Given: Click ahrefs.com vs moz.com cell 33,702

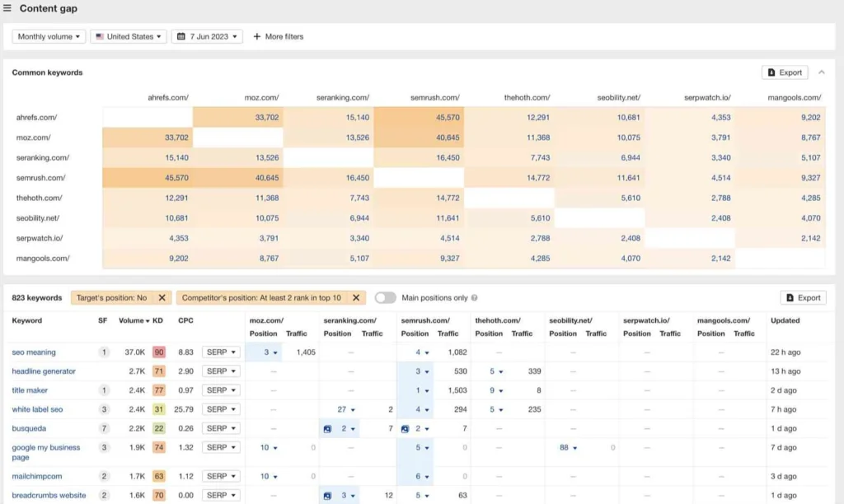Looking at the screenshot, I should point(238,117).
